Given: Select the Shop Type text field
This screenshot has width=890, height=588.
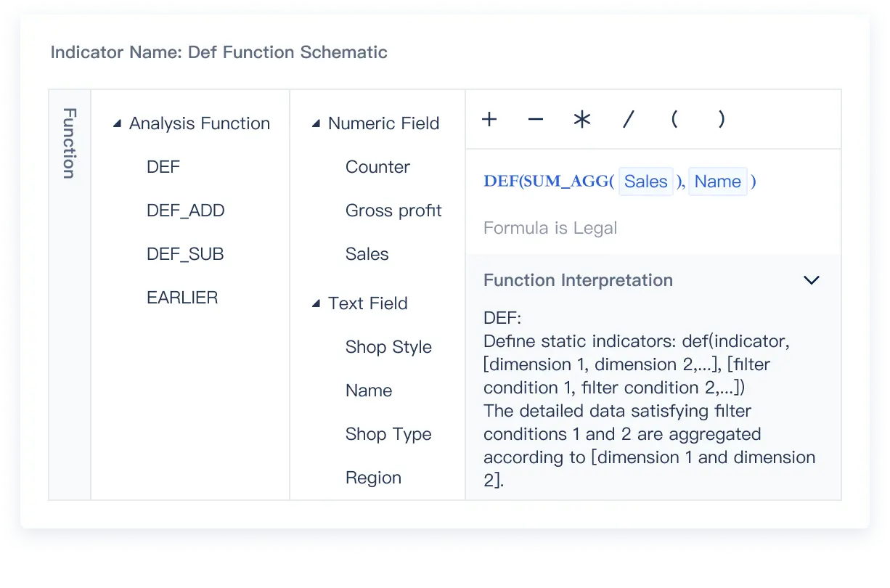Looking at the screenshot, I should (388, 434).
